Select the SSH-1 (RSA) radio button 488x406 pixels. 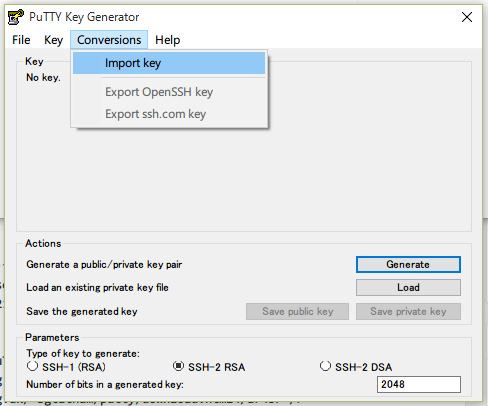click(32, 366)
